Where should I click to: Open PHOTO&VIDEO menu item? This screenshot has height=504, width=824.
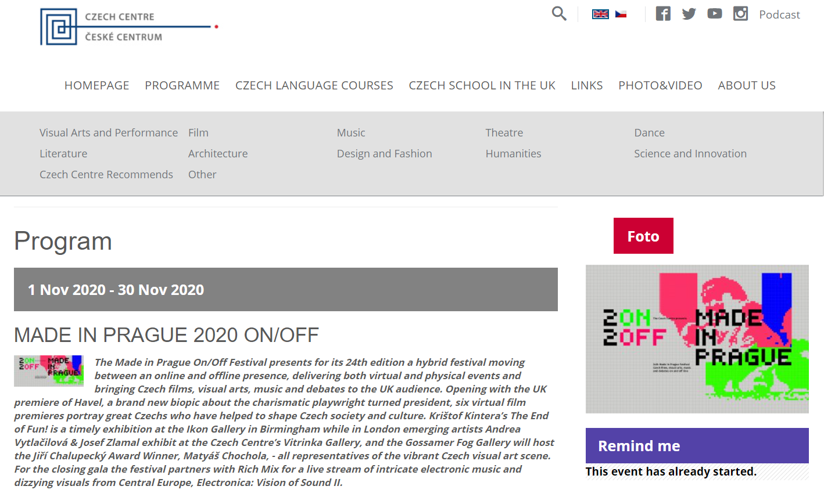(x=660, y=85)
